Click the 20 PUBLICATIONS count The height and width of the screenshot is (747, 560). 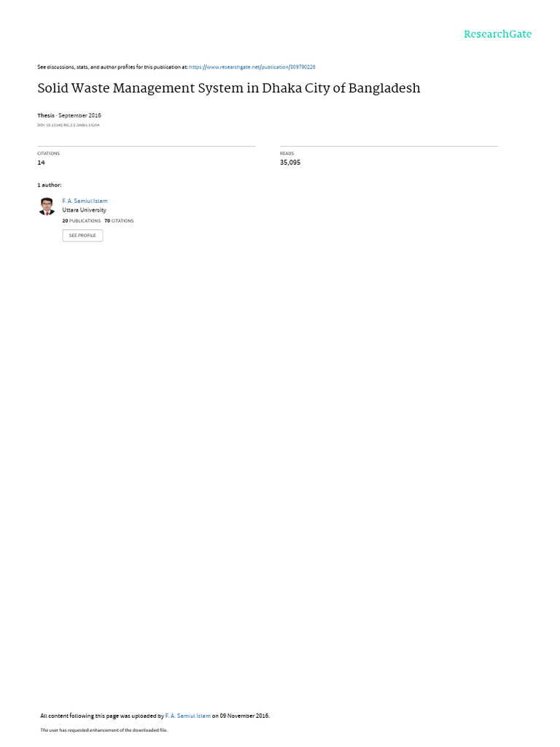(82, 221)
